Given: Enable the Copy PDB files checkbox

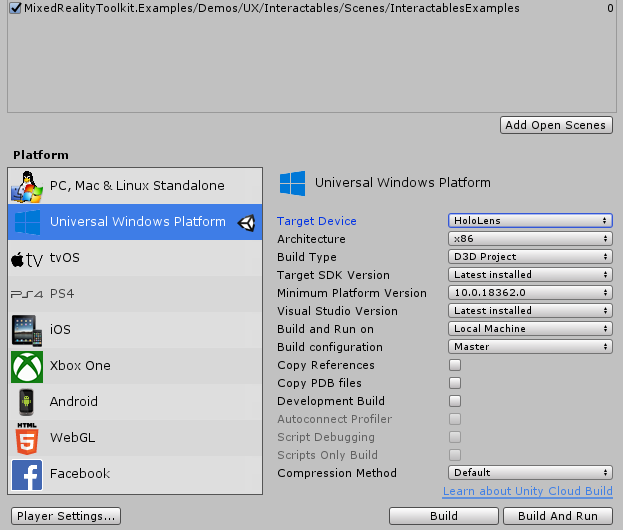Looking at the screenshot, I should 455,383.
